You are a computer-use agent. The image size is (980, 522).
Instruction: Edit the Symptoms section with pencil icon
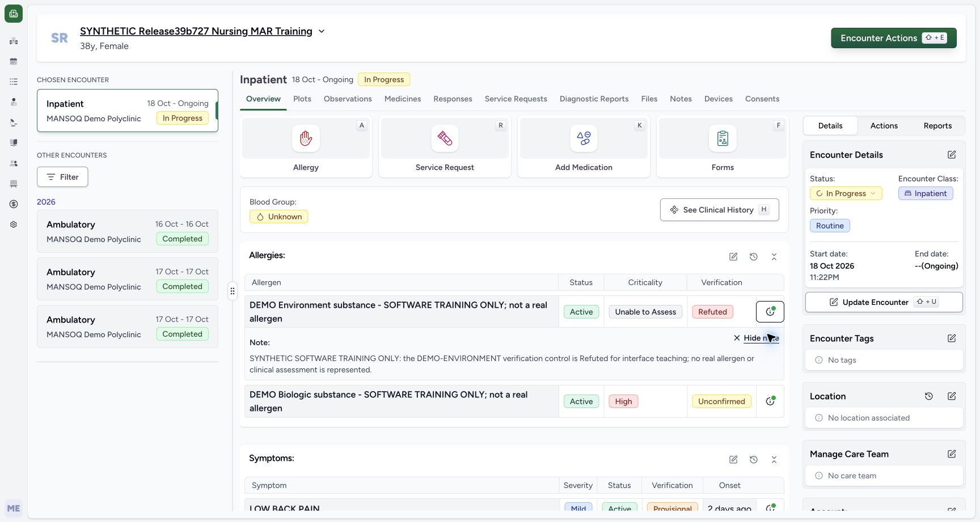(733, 460)
